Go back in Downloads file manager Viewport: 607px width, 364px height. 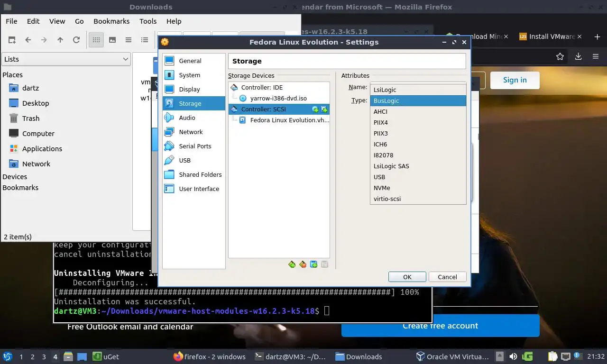(28, 40)
